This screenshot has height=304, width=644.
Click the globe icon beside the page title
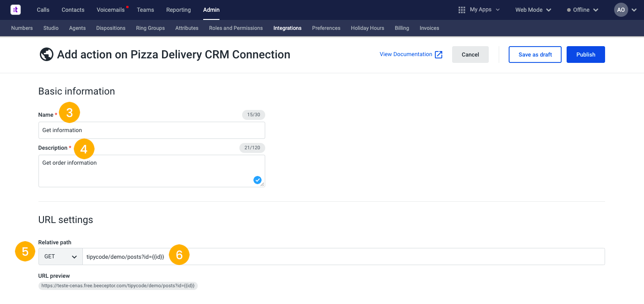(47, 55)
